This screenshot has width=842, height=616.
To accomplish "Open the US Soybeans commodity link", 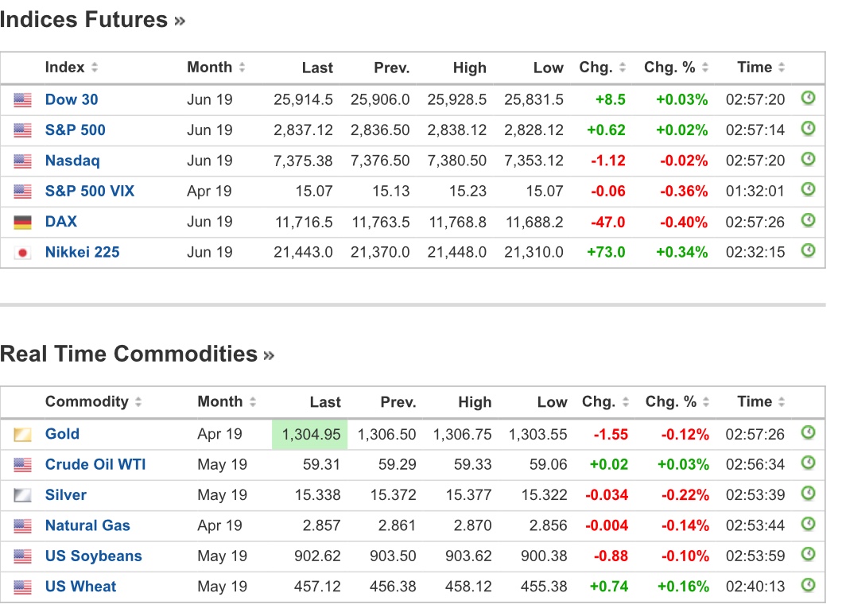I will [x=93, y=556].
